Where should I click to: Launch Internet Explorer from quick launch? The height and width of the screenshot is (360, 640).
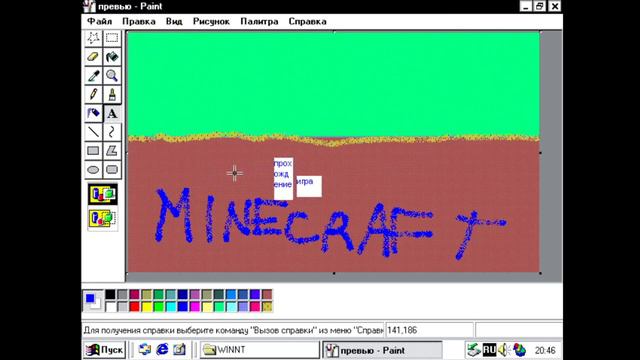point(162,349)
